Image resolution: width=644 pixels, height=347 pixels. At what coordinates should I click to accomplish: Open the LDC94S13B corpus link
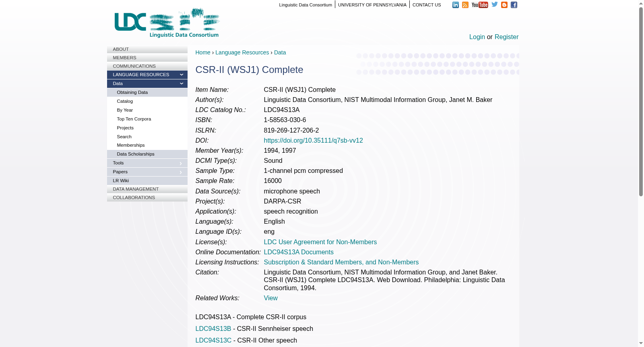213,329
